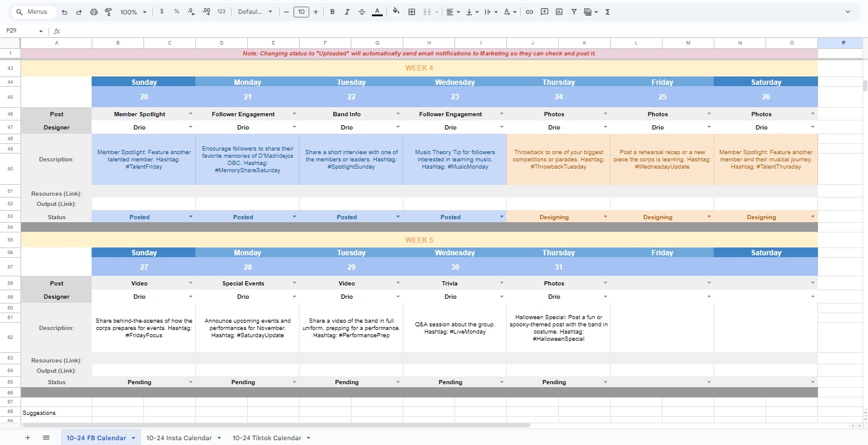Increase font size with plus button

[316, 12]
